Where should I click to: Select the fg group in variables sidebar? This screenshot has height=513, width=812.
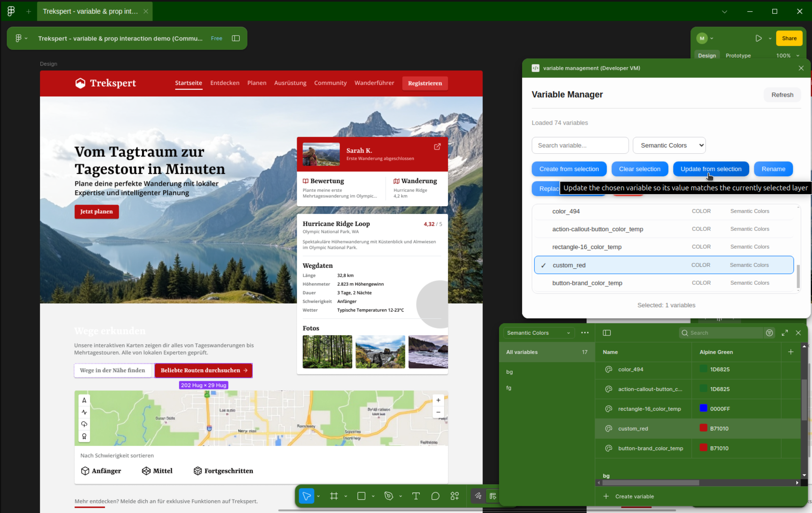click(509, 388)
